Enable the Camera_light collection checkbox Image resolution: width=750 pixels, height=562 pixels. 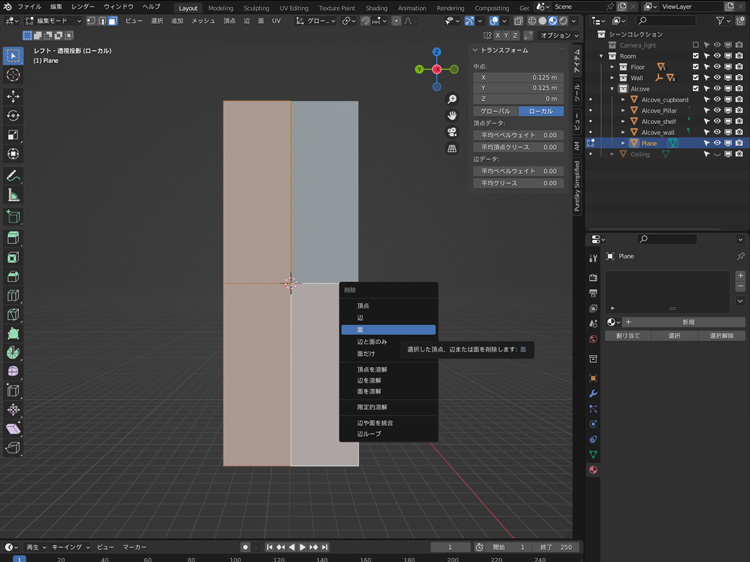(x=695, y=45)
